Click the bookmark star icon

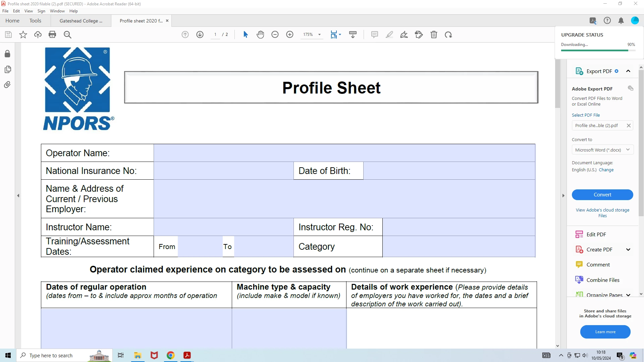23,35
